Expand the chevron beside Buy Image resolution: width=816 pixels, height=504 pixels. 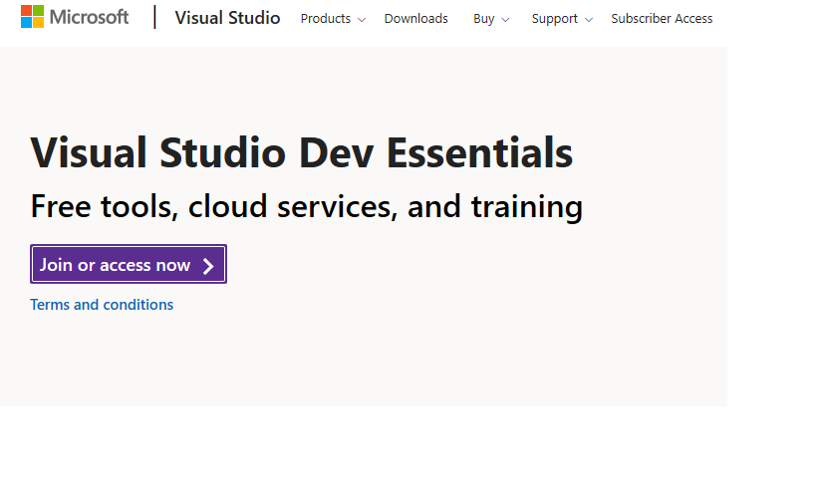click(505, 20)
